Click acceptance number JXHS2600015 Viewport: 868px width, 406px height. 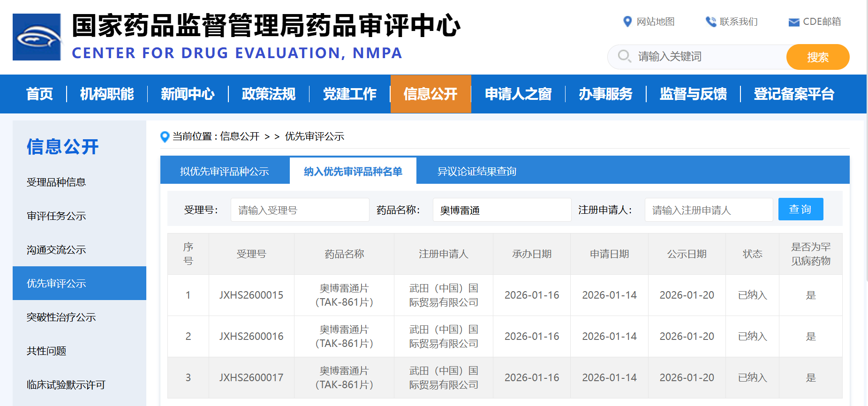click(x=251, y=295)
